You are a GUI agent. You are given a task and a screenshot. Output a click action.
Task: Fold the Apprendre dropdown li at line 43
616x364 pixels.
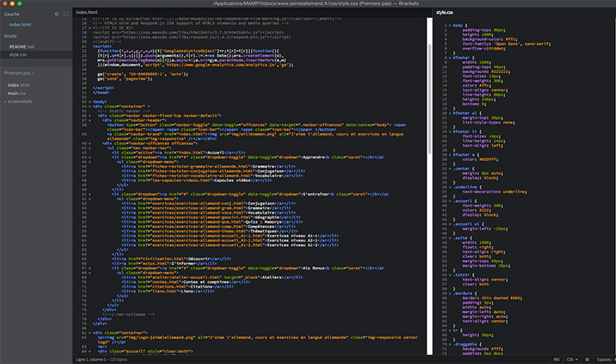coord(90,157)
